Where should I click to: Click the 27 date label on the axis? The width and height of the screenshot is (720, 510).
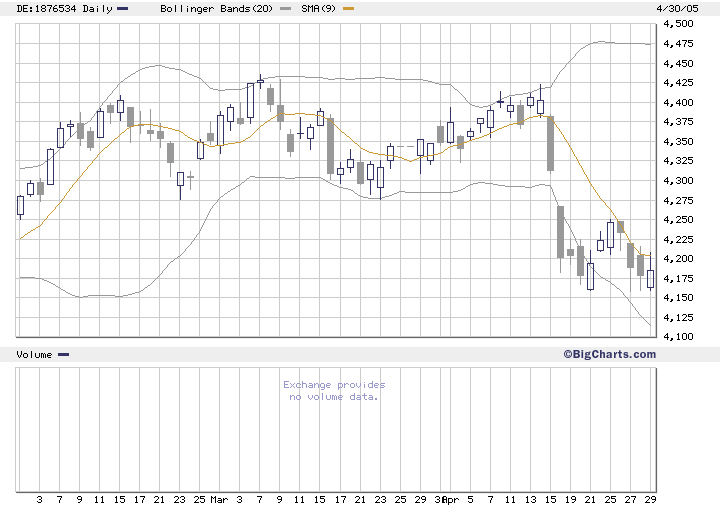(630, 499)
